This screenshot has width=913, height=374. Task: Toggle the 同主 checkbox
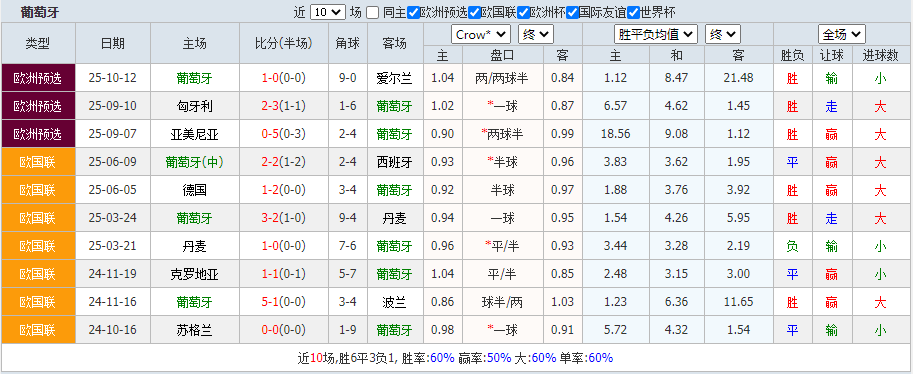point(373,12)
